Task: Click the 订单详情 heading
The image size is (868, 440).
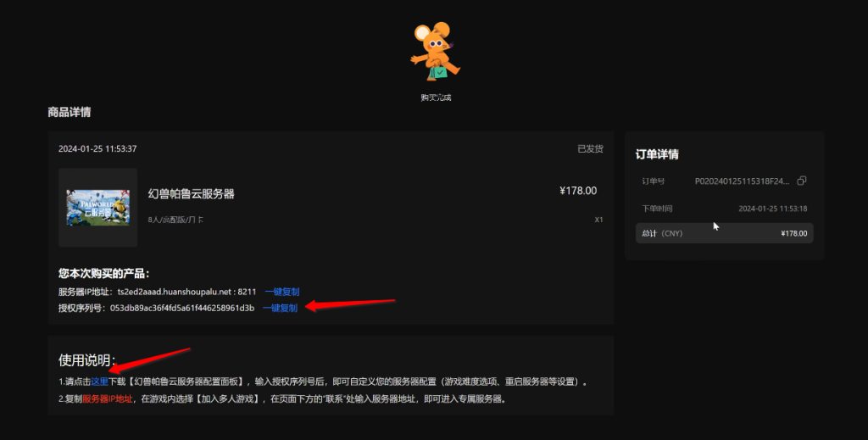Action: click(x=657, y=154)
